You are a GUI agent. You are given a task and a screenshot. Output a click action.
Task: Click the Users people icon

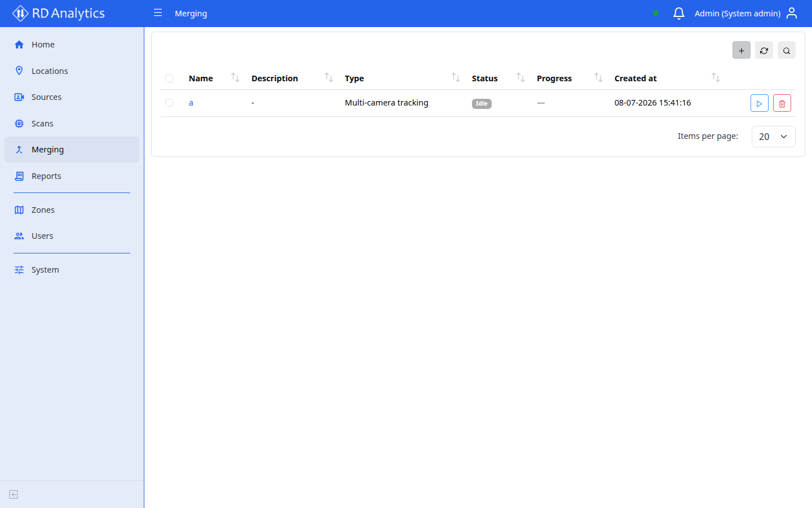tap(19, 236)
